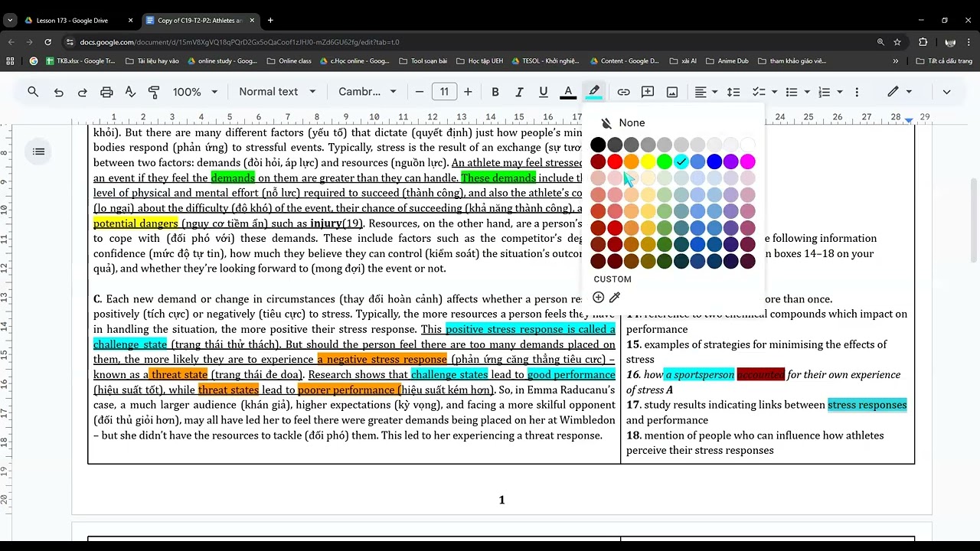The image size is (980, 551).
Task: Select None to remove highlight color
Action: click(x=623, y=122)
